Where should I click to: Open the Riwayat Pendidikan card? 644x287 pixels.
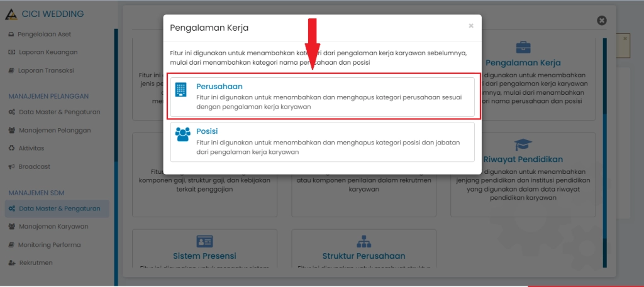coord(523,175)
